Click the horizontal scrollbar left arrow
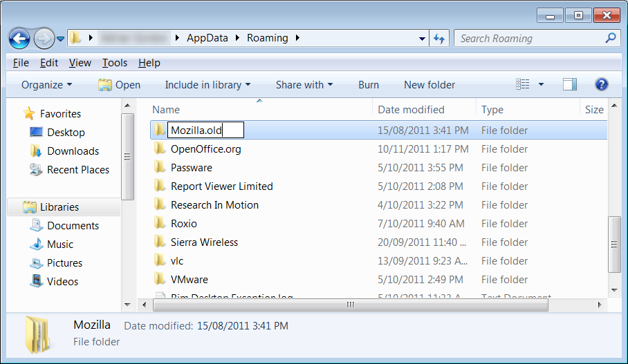This screenshot has width=628, height=364. (x=144, y=305)
